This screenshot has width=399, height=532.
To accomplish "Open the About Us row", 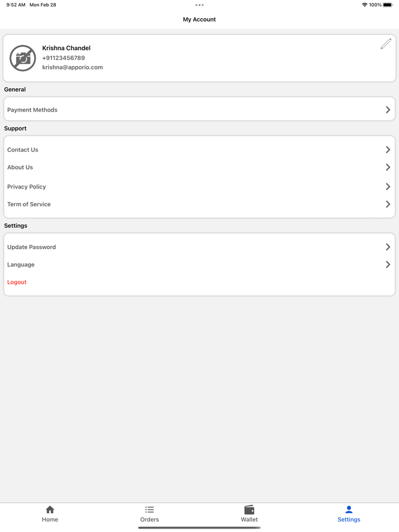I will [x=21, y=167].
